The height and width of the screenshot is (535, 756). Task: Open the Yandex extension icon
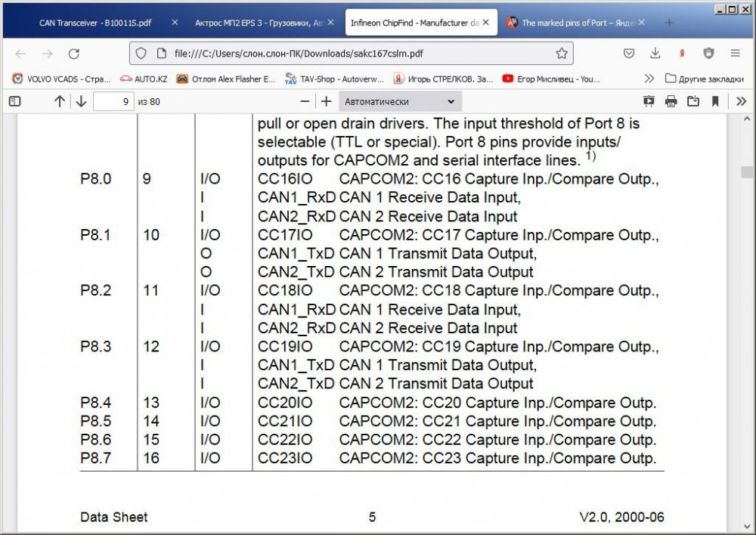tap(682, 54)
